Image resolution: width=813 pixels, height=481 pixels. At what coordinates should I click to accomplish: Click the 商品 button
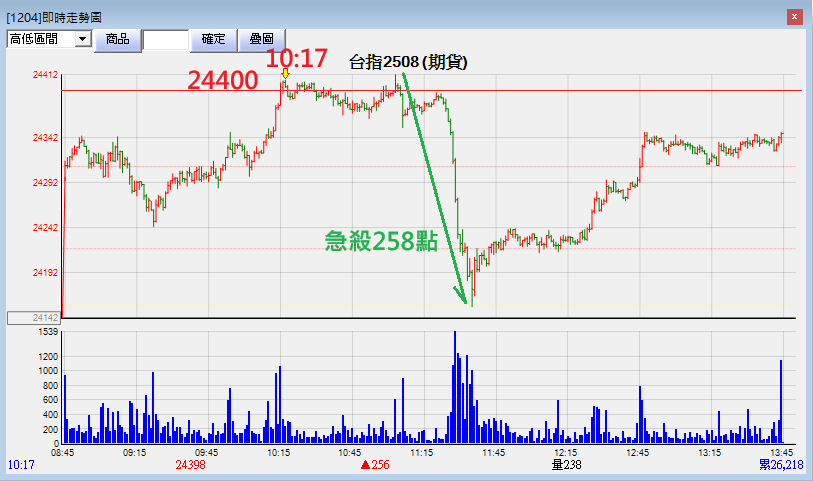[117, 38]
